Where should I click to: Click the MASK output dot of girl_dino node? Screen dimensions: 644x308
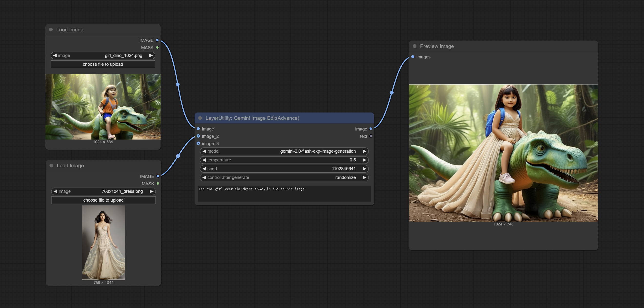click(157, 47)
